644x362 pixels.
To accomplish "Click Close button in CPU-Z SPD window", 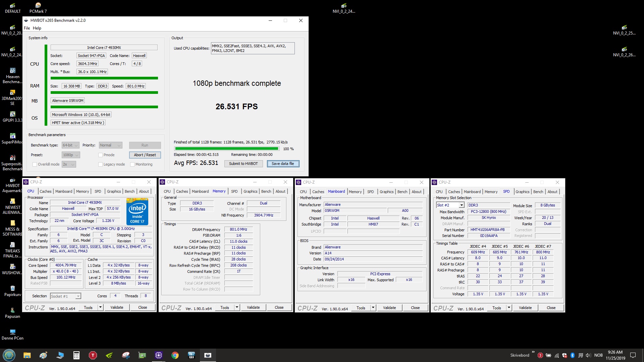I will click(551, 308).
